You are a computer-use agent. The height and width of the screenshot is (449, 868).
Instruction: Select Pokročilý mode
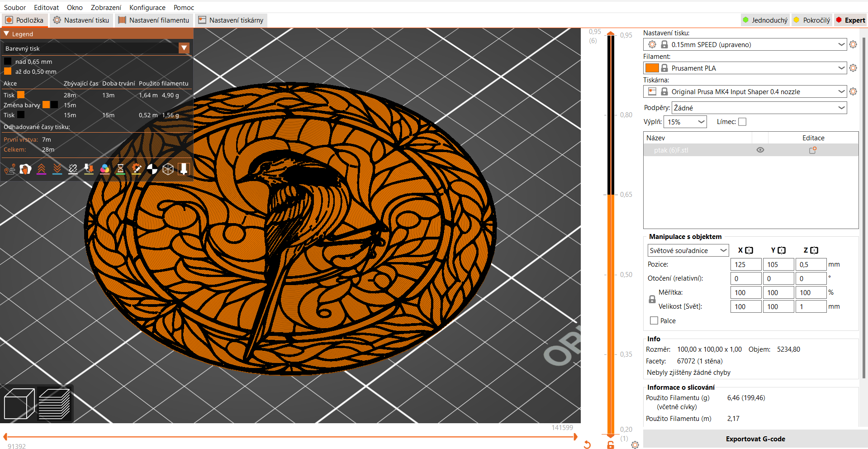(812, 20)
